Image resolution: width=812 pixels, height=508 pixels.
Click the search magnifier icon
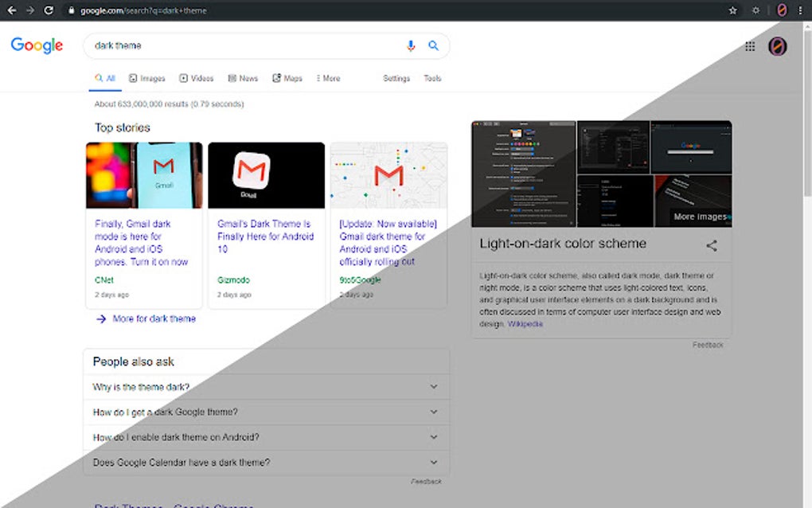pyautogui.click(x=434, y=45)
